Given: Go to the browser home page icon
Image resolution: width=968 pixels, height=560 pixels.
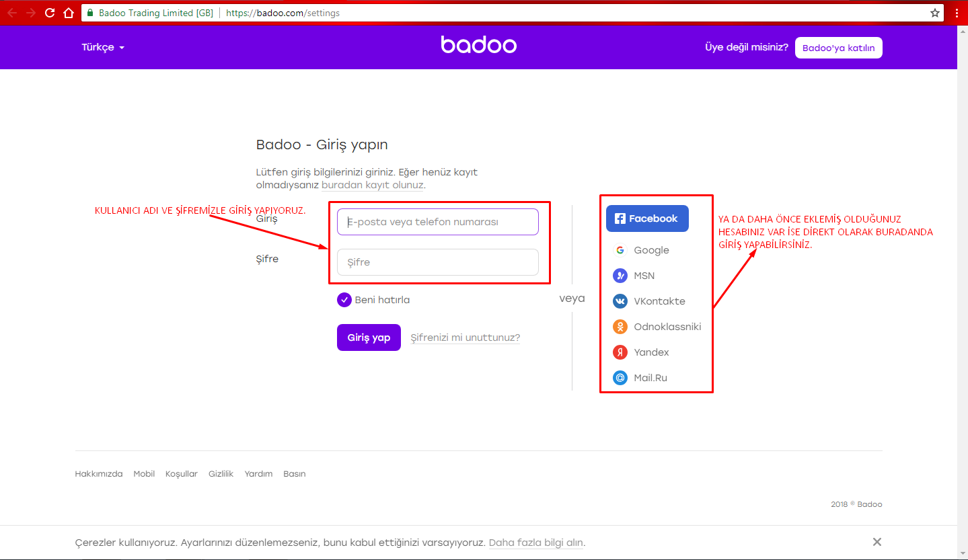Looking at the screenshot, I should (x=68, y=13).
